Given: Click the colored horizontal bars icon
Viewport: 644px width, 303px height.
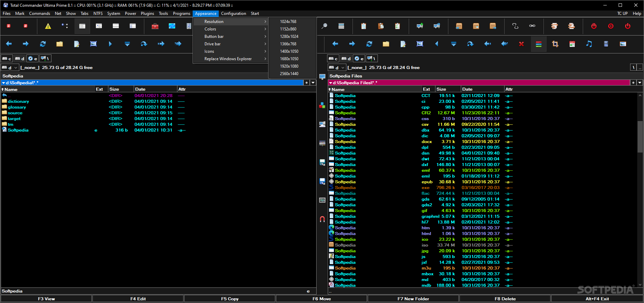Looking at the screenshot, I should (x=538, y=44).
